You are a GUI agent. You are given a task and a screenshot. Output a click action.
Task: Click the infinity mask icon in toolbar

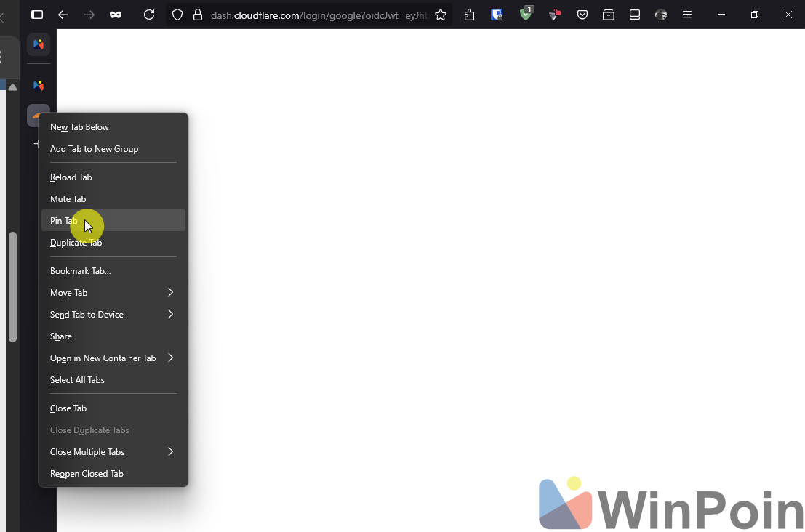pyautogui.click(x=116, y=15)
